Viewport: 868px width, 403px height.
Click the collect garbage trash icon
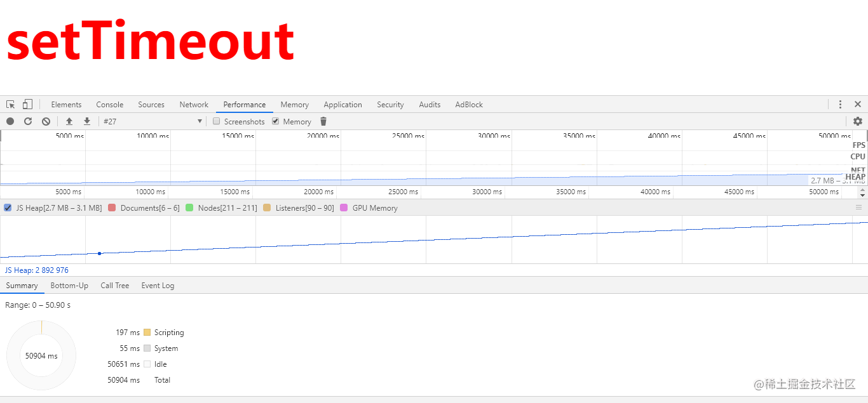(323, 121)
